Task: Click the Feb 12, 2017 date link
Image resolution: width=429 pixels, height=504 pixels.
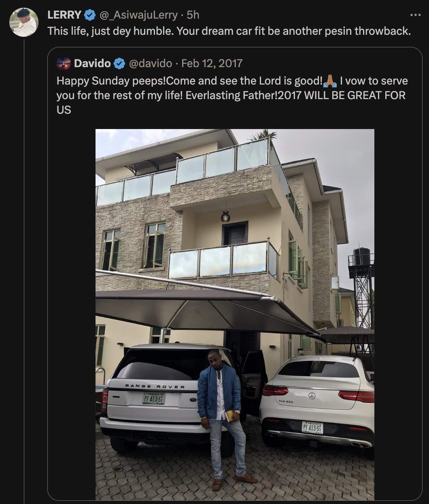Action: tap(211, 63)
